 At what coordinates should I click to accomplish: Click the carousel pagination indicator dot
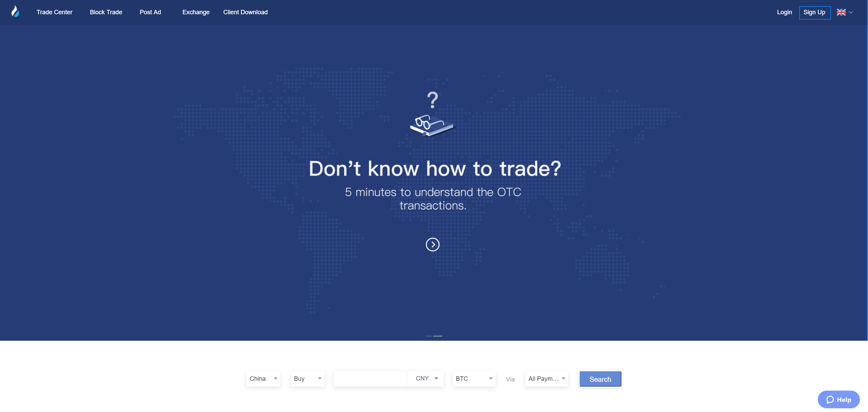point(429,336)
